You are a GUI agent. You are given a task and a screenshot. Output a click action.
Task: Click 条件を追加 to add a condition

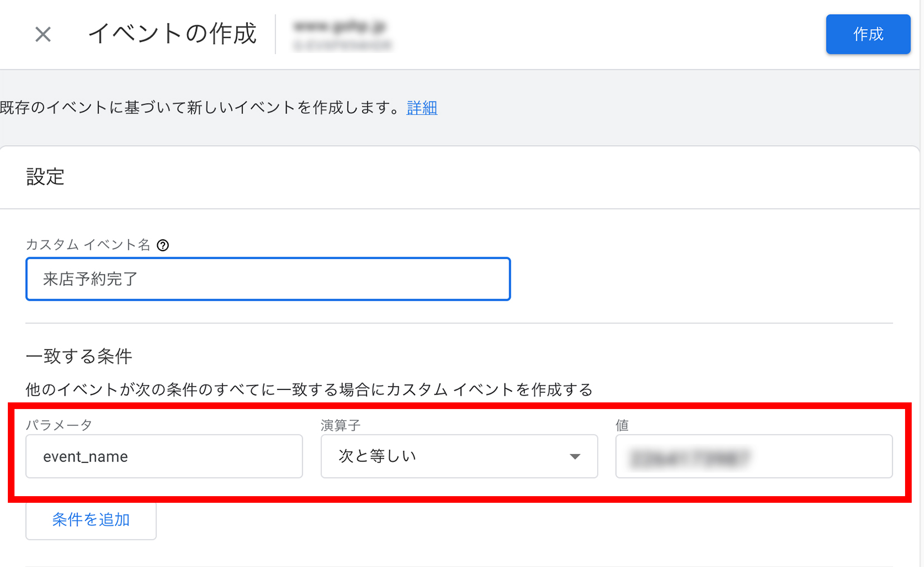point(90,520)
